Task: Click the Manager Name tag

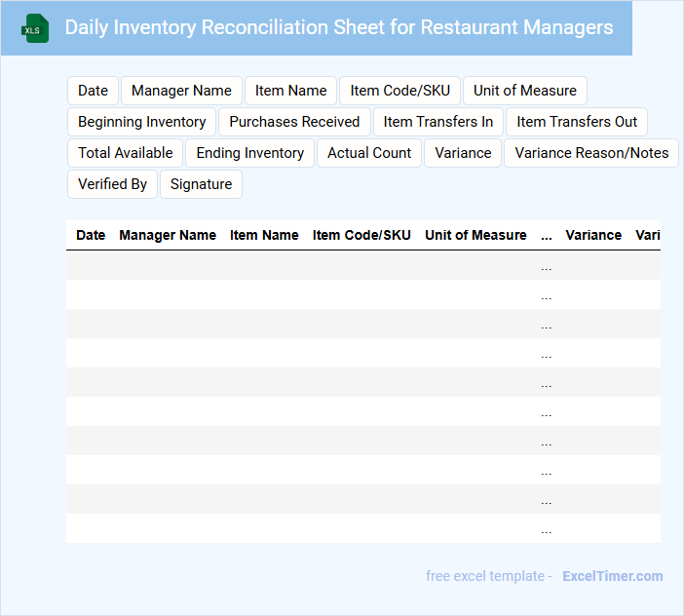Action: point(181,91)
